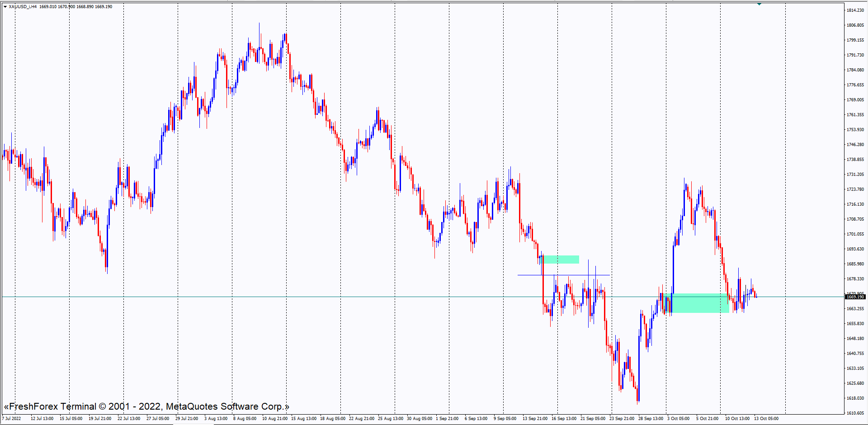Screen dimensions: 868x425
Task: Click the chart shift triangle marker
Action: click(759, 4)
